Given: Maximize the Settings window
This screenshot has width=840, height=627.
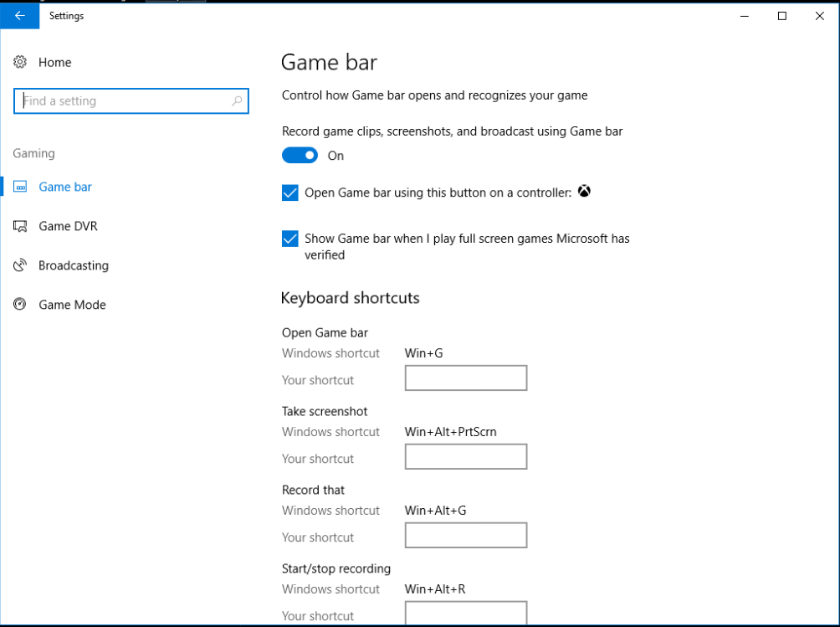Looking at the screenshot, I should [782, 16].
